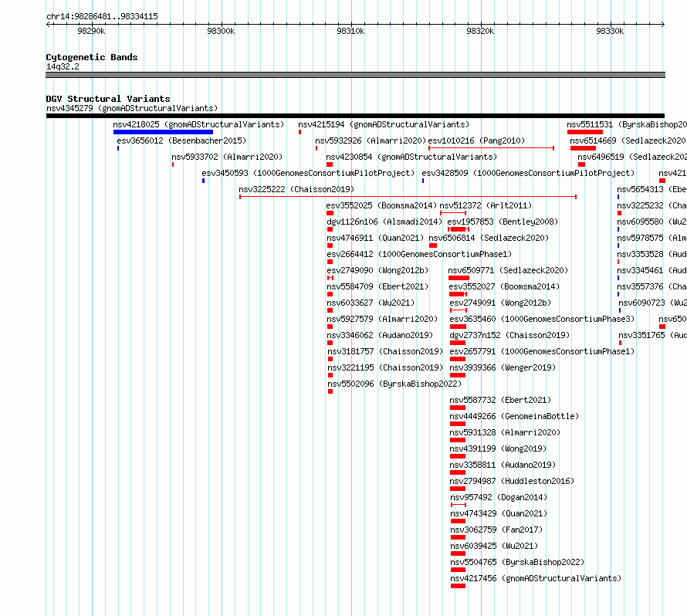Screen dimensions: 687x616
Task: Click esv2749091 (Wong2012b) label
Action: (500, 303)
